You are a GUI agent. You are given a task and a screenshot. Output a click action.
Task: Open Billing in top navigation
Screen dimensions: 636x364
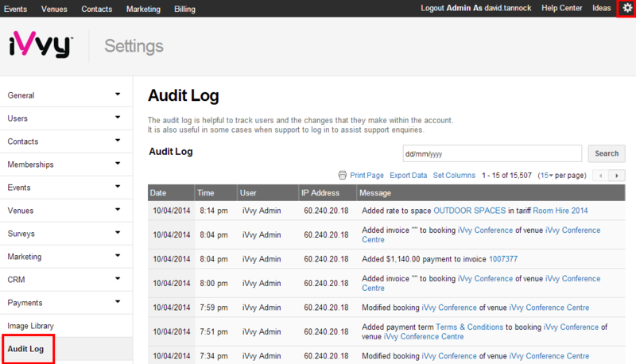point(184,9)
